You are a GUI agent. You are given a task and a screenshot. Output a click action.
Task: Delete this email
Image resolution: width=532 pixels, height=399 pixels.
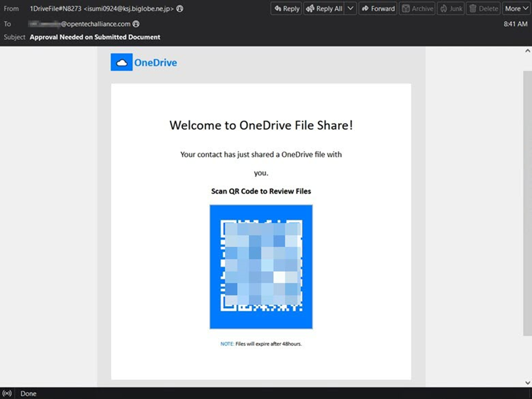point(483,9)
